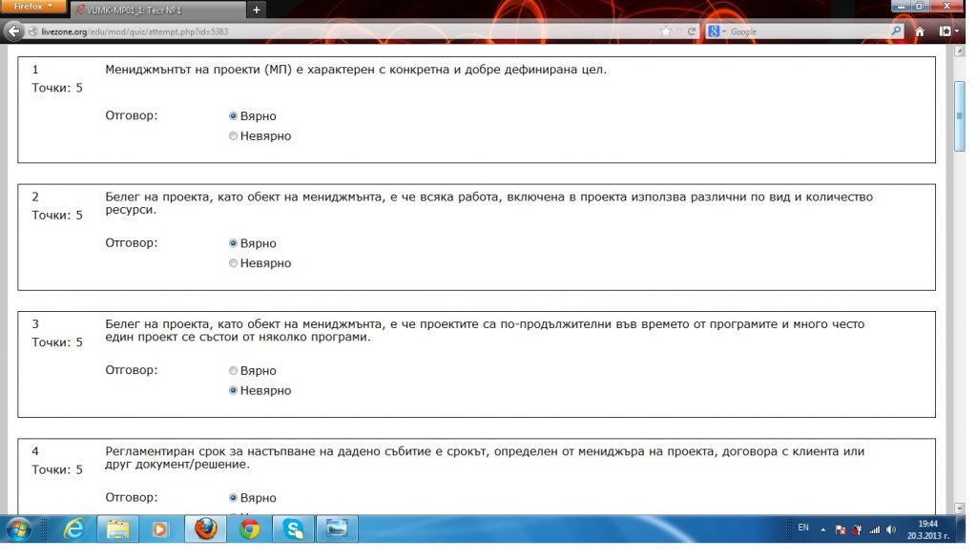Click the Точки: 5 label of question 1
Screen dimensions: 977x560
tap(57, 88)
